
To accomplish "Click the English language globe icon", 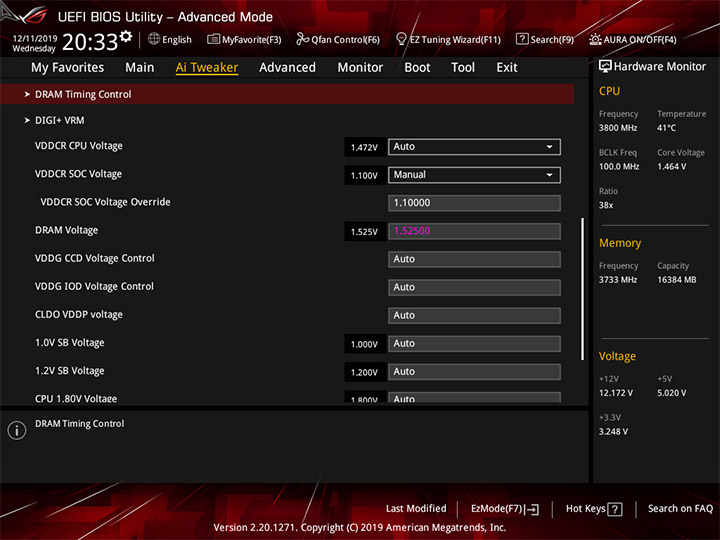I will pos(154,39).
